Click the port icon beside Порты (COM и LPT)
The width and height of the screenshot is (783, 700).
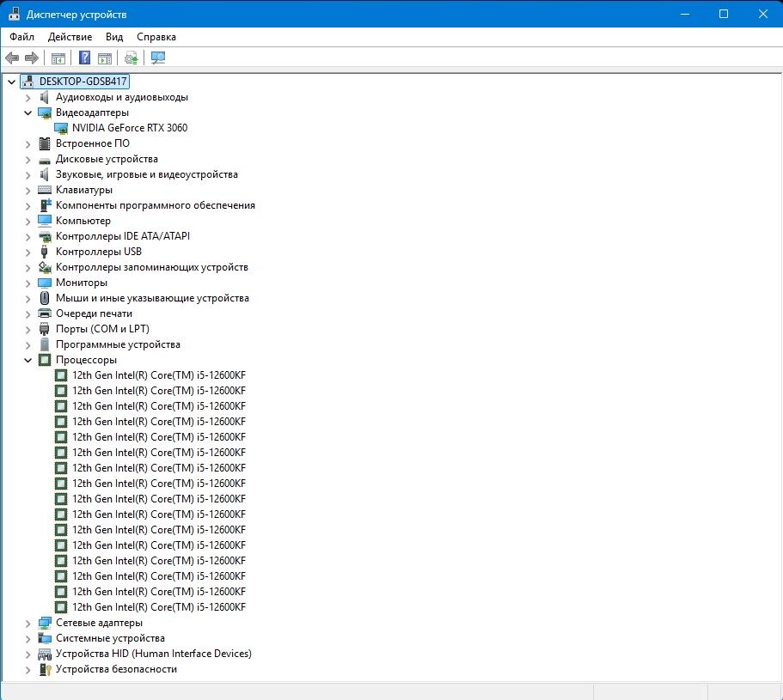coord(45,329)
